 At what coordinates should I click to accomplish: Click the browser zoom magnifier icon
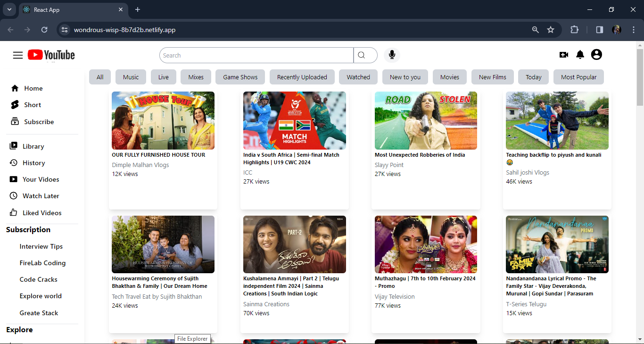tap(535, 30)
